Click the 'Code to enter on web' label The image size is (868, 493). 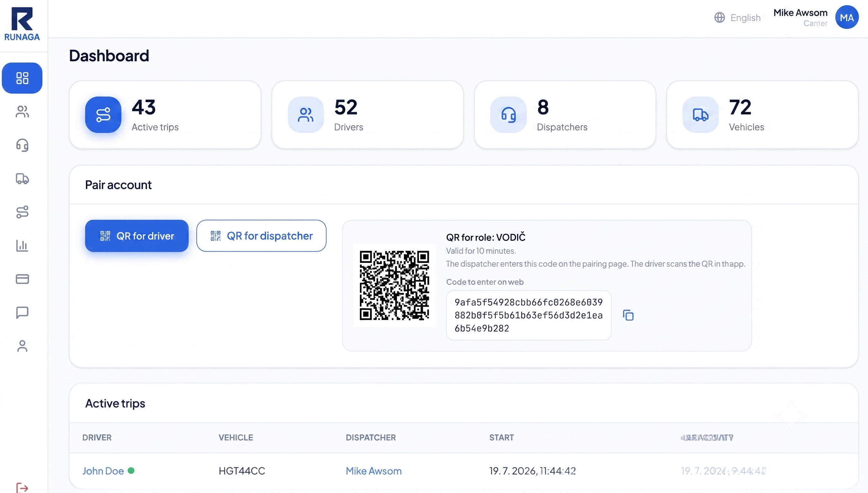(x=485, y=282)
